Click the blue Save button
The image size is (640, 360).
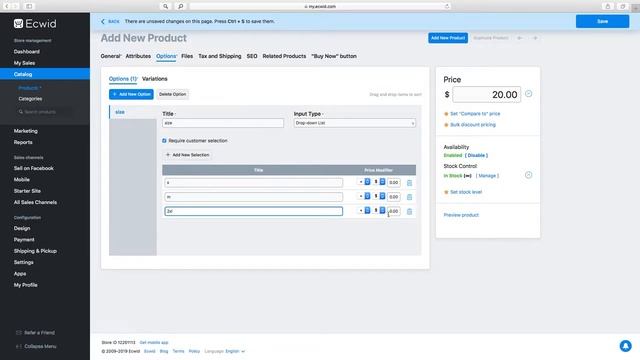[x=602, y=21]
